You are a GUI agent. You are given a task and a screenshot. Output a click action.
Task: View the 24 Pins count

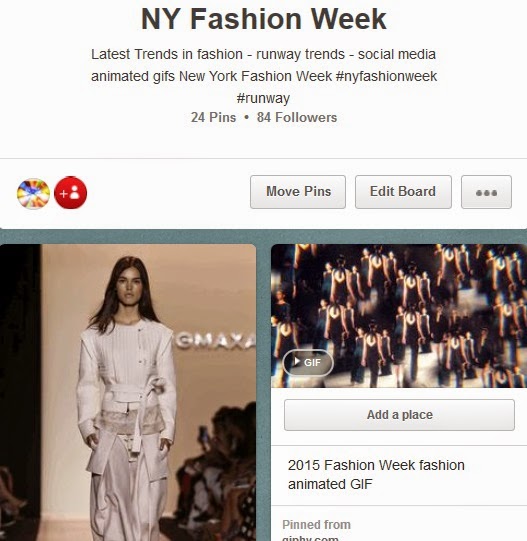click(213, 117)
